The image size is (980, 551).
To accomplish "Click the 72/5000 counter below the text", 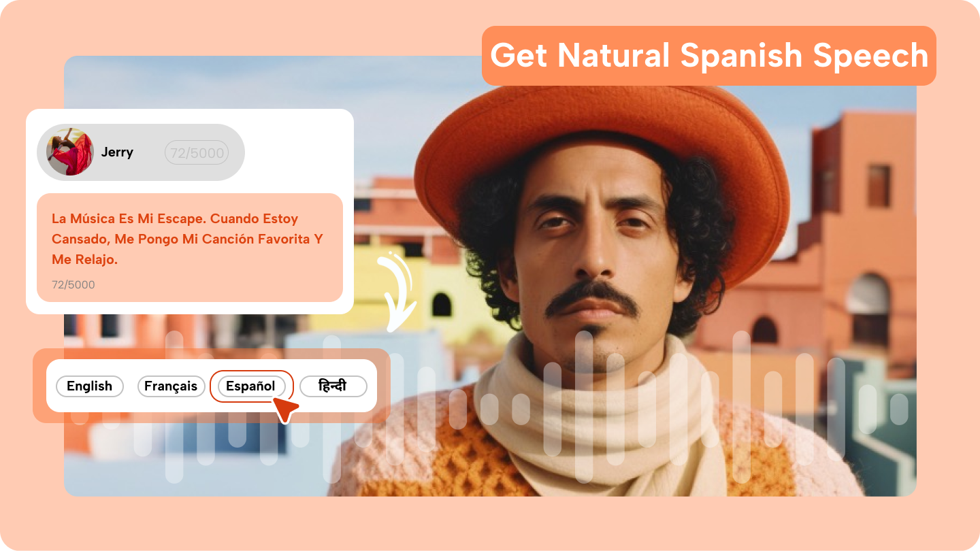I will tap(73, 284).
